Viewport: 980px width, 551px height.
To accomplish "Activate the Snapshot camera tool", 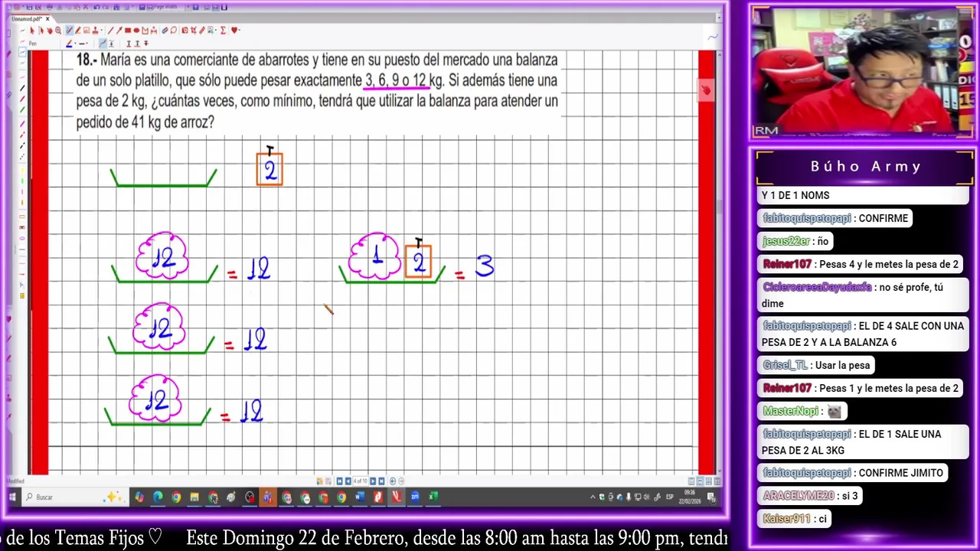I will [x=185, y=30].
